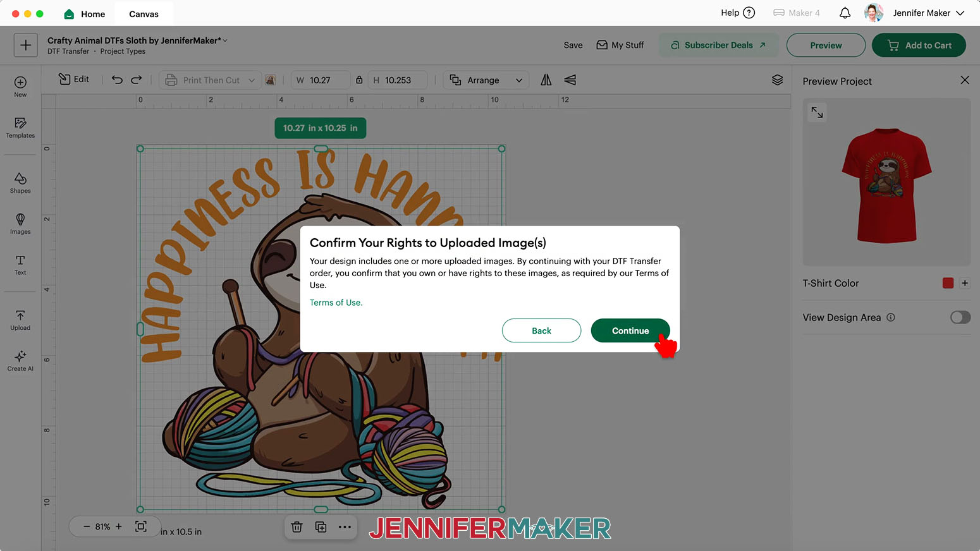Open the Maker 4 machine selector
This screenshot has height=551, width=980.
797,13
